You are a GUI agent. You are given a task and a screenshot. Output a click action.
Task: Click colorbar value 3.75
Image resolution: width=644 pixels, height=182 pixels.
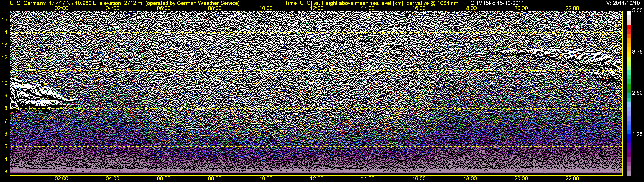pyautogui.click(x=637, y=52)
